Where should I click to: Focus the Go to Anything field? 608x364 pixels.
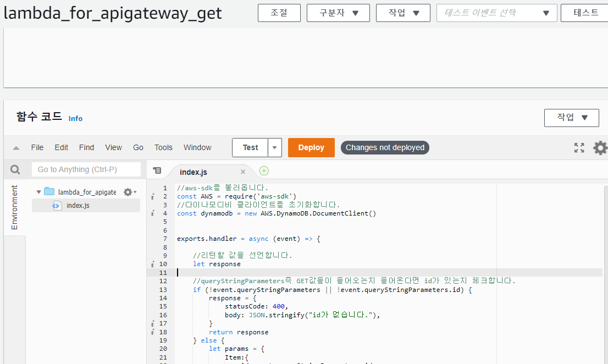click(86, 169)
